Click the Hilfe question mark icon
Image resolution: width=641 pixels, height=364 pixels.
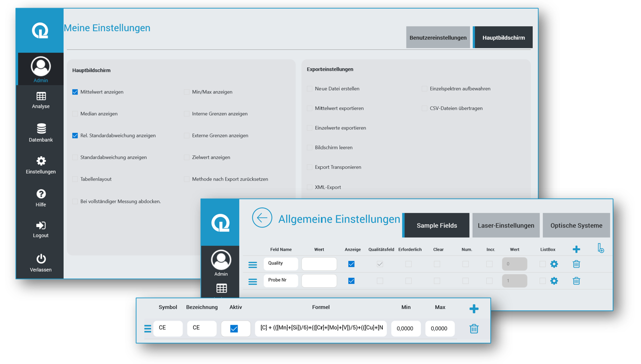point(41,194)
